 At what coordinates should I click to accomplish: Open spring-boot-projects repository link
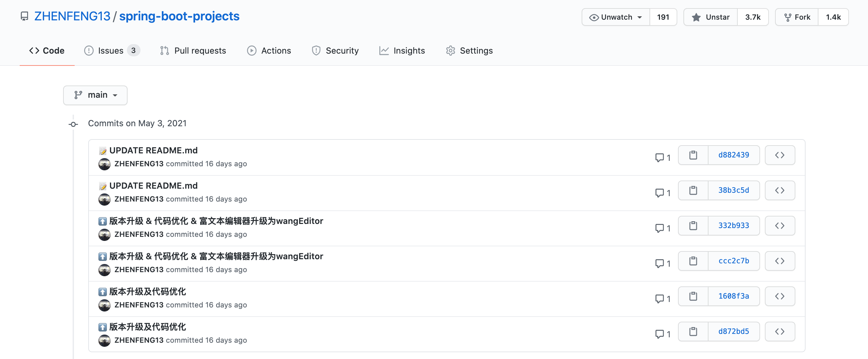179,16
